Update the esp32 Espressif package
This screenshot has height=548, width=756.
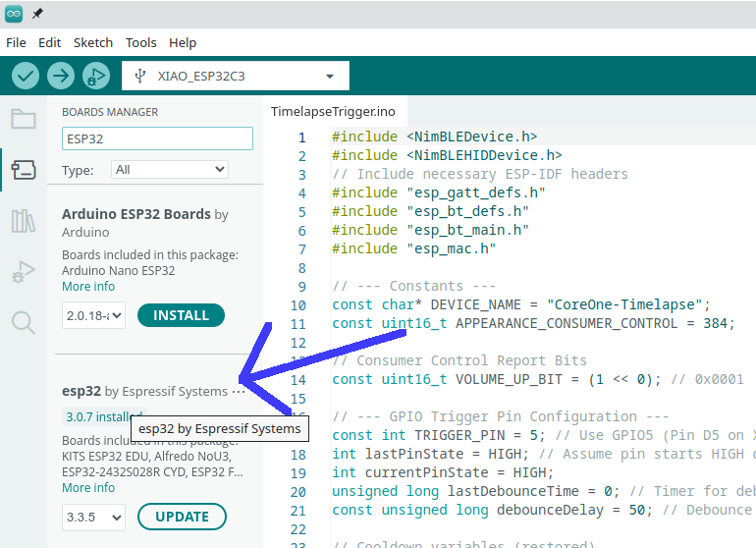[182, 517]
